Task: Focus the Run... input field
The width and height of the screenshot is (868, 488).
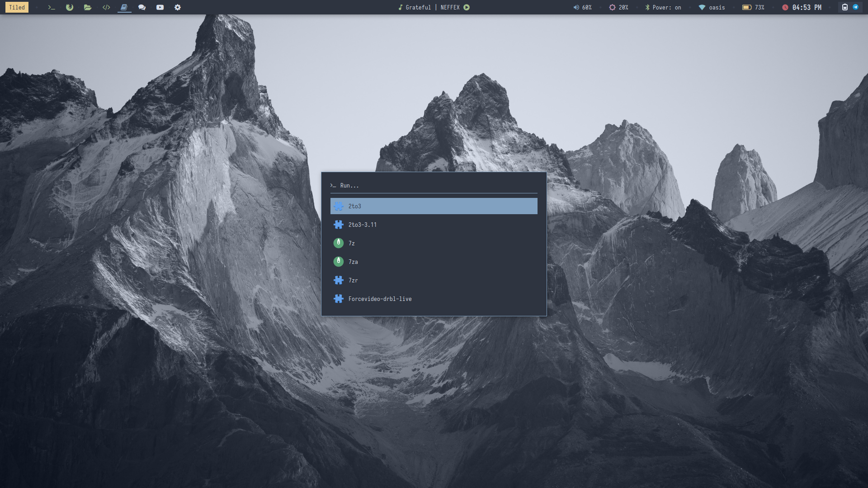Action: coord(434,185)
